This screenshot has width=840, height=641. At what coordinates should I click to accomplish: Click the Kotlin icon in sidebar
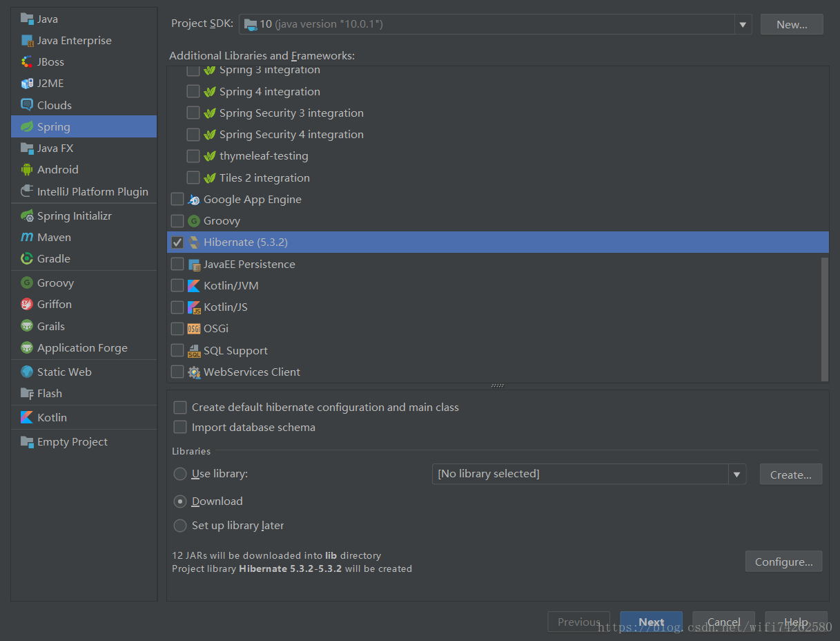coord(27,417)
